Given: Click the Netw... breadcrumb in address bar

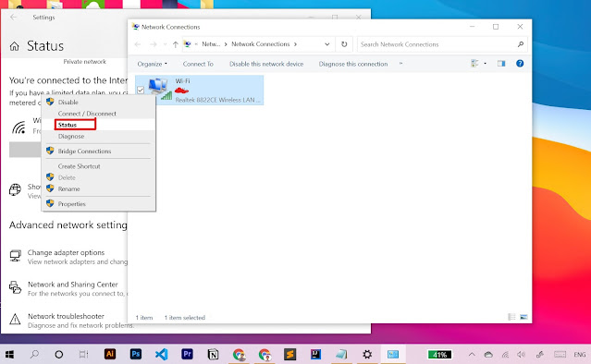Looking at the screenshot, I should point(211,44).
